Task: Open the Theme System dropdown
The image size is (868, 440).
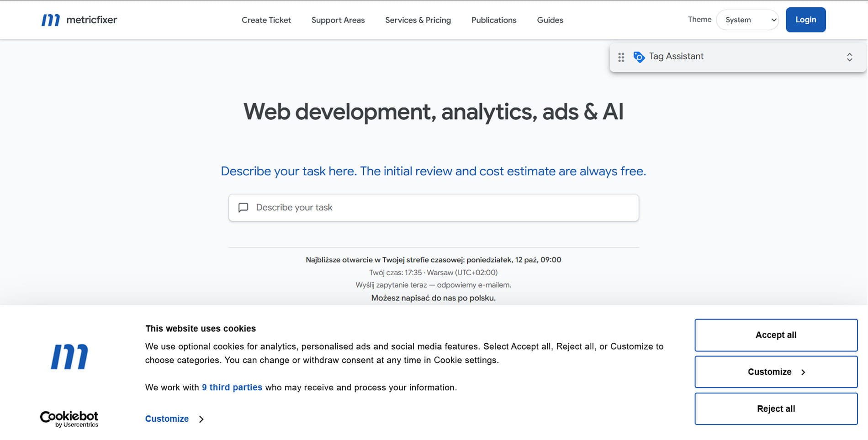Action: (x=747, y=20)
